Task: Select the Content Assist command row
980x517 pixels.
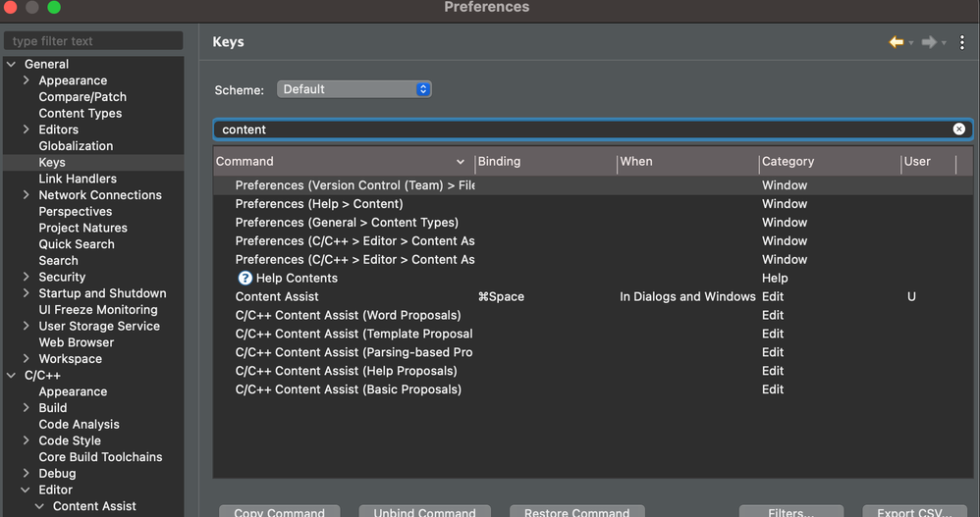Action: (277, 296)
